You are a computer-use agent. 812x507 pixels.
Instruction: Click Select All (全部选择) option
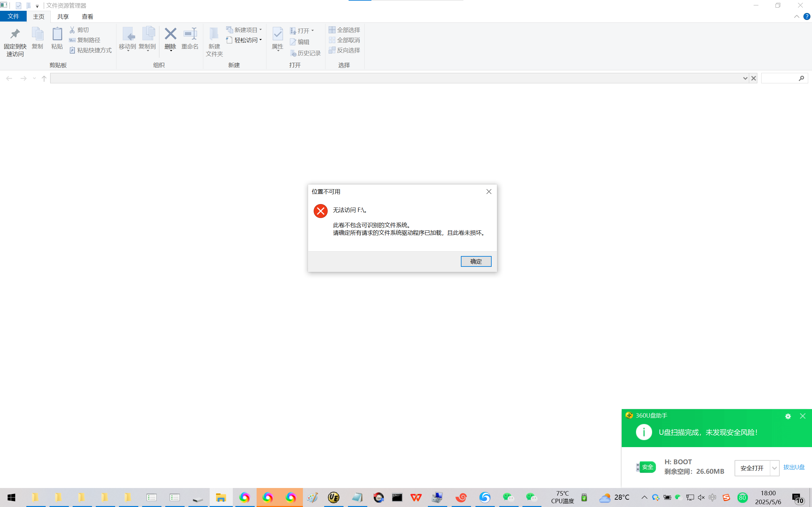click(x=344, y=30)
